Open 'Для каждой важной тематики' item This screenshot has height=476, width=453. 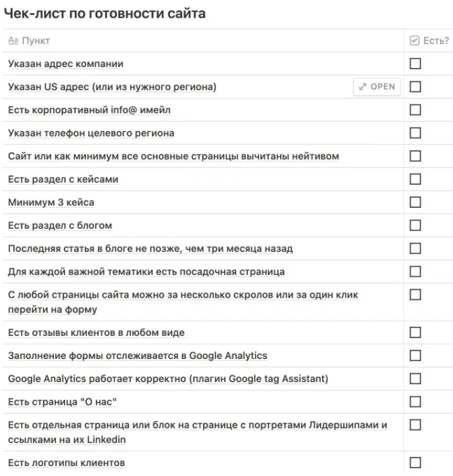147,272
